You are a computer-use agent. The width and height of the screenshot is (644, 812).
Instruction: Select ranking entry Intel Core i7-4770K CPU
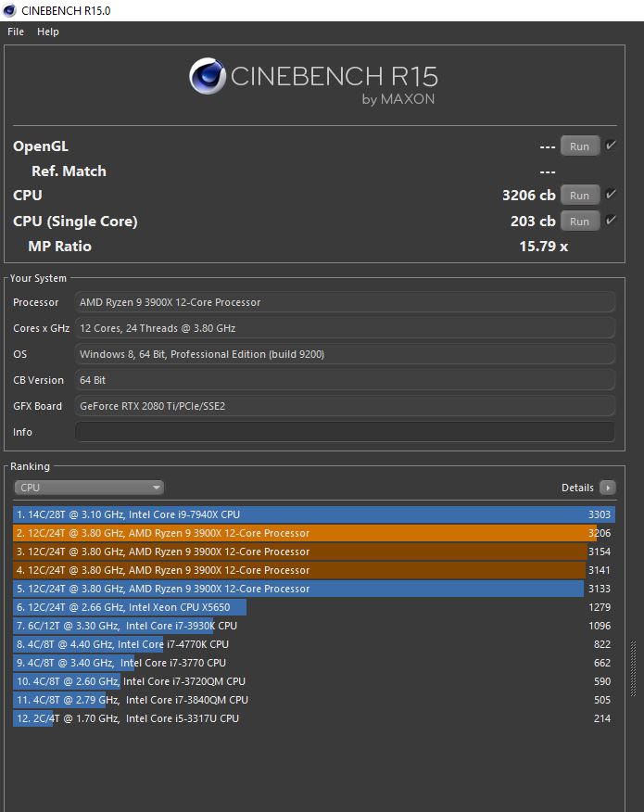(314, 644)
